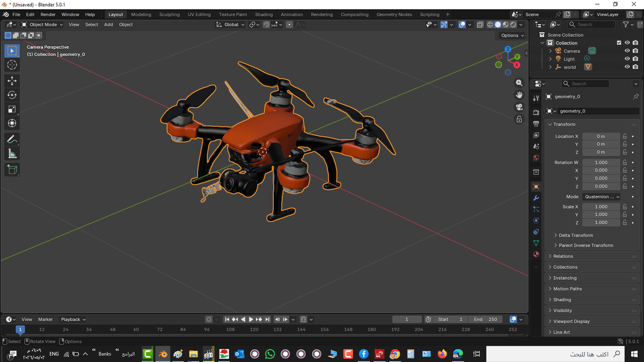Select the Rotate tool
644x362 pixels.
(x=12, y=95)
